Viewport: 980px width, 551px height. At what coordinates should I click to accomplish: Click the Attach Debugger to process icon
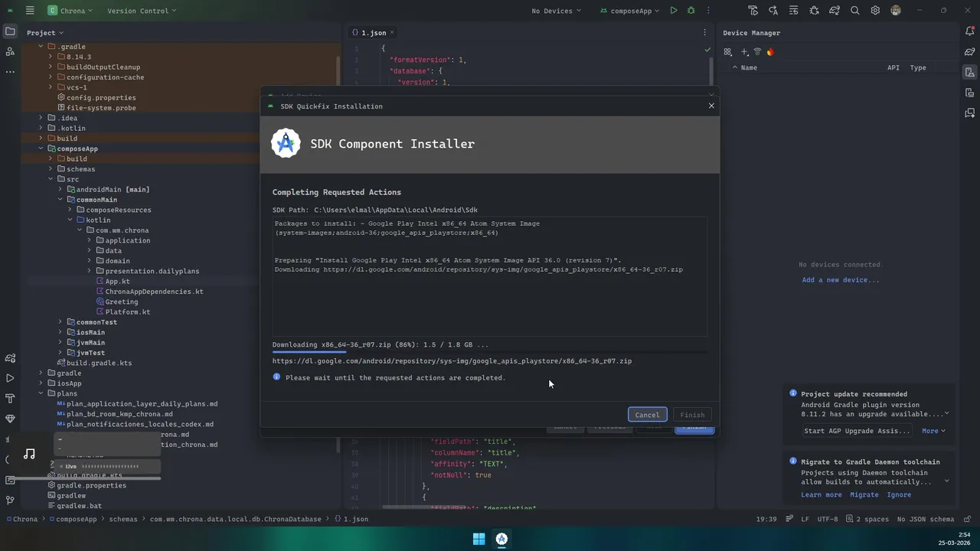[814, 11]
